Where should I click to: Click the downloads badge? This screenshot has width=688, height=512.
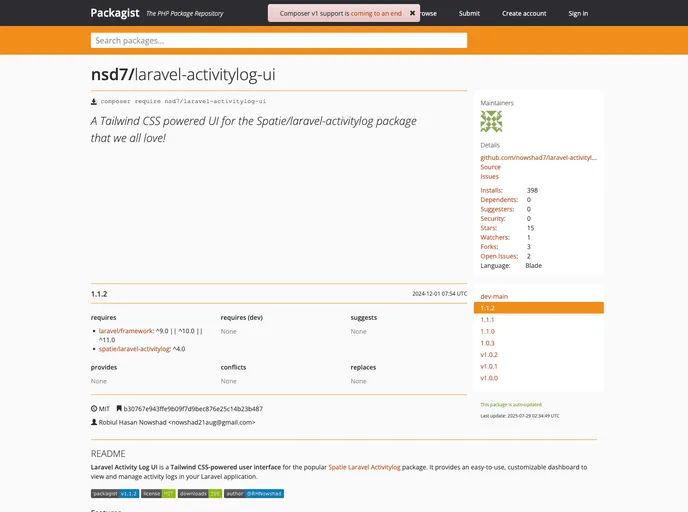(x=200, y=494)
